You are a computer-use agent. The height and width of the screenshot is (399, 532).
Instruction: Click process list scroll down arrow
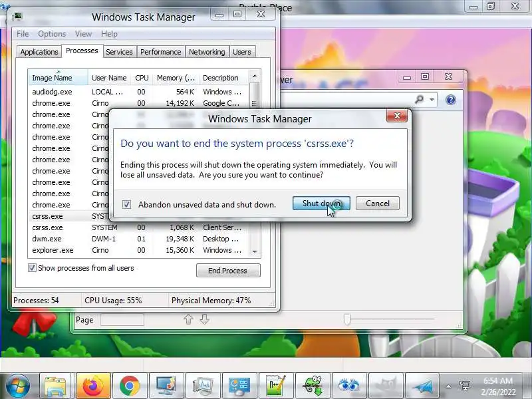[x=255, y=252]
